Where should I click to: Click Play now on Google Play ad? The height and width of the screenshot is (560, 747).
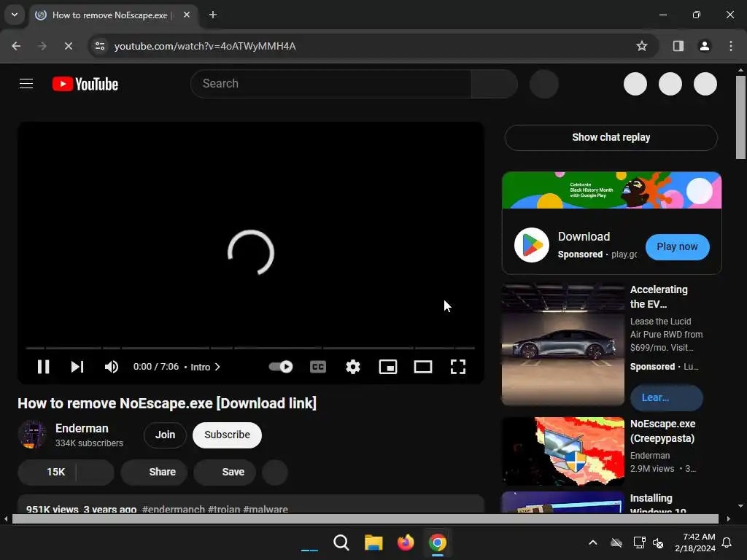[677, 246]
